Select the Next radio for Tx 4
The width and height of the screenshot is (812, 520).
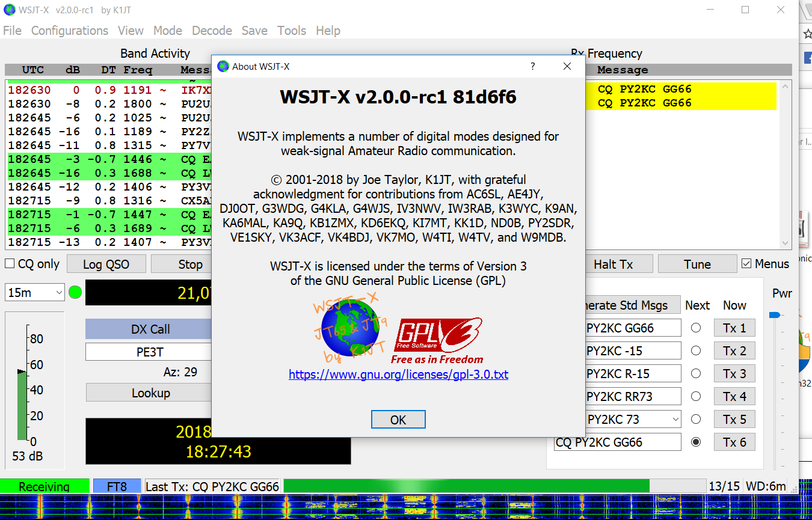pos(696,397)
